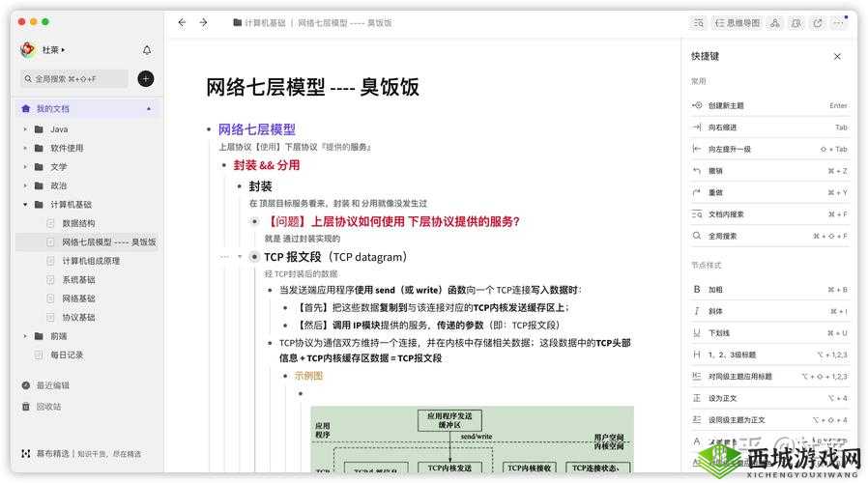Click the 下划线 underline icon
Screen dimensions: 868x483
(697, 332)
